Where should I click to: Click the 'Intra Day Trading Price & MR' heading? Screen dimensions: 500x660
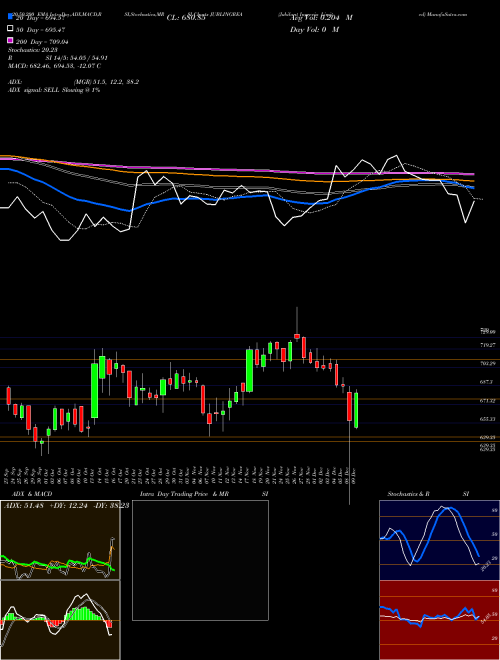tap(184, 494)
